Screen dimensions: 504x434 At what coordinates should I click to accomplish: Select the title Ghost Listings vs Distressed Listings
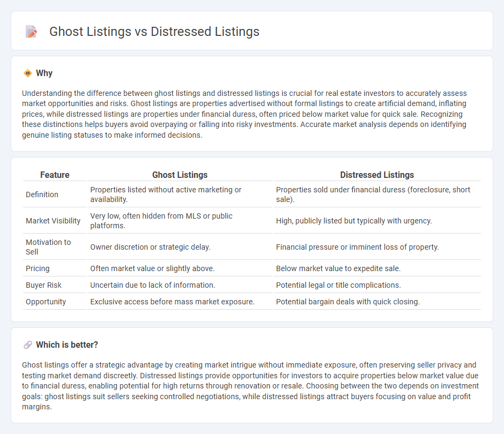tap(154, 32)
